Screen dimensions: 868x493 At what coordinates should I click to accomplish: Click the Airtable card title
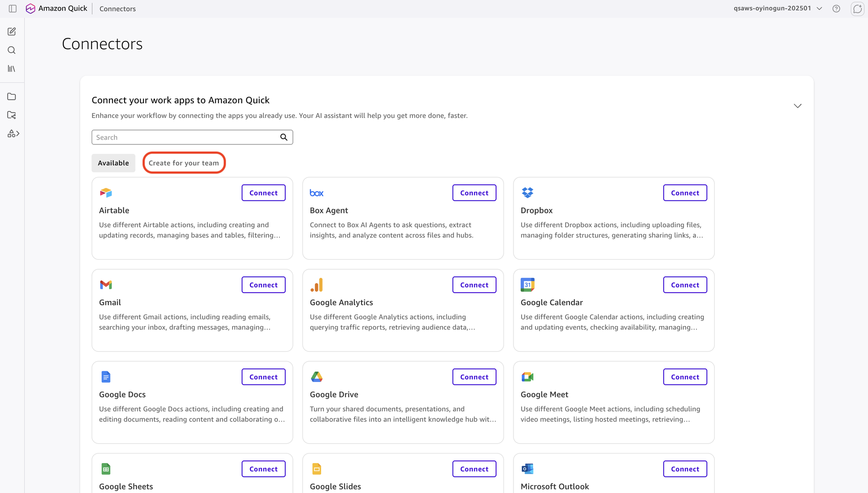coord(114,210)
